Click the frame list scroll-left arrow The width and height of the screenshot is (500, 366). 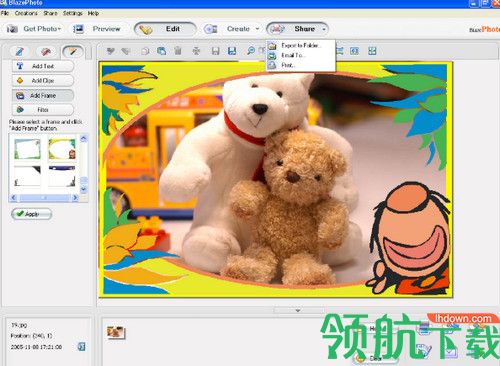(x=14, y=198)
